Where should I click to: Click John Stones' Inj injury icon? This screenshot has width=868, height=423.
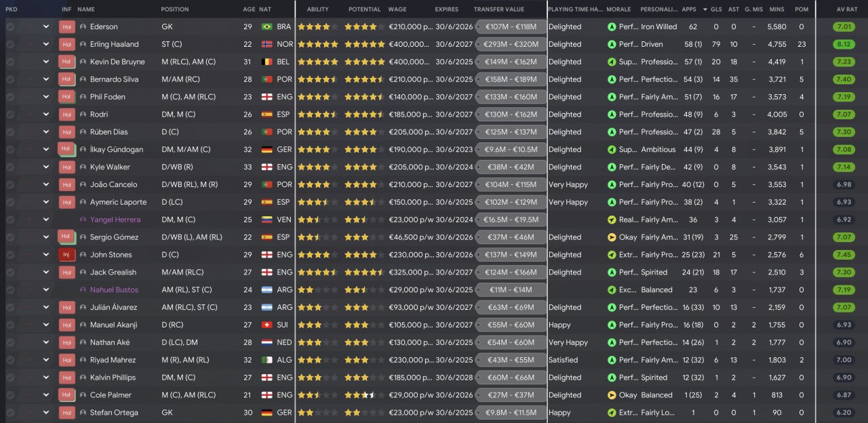[66, 255]
